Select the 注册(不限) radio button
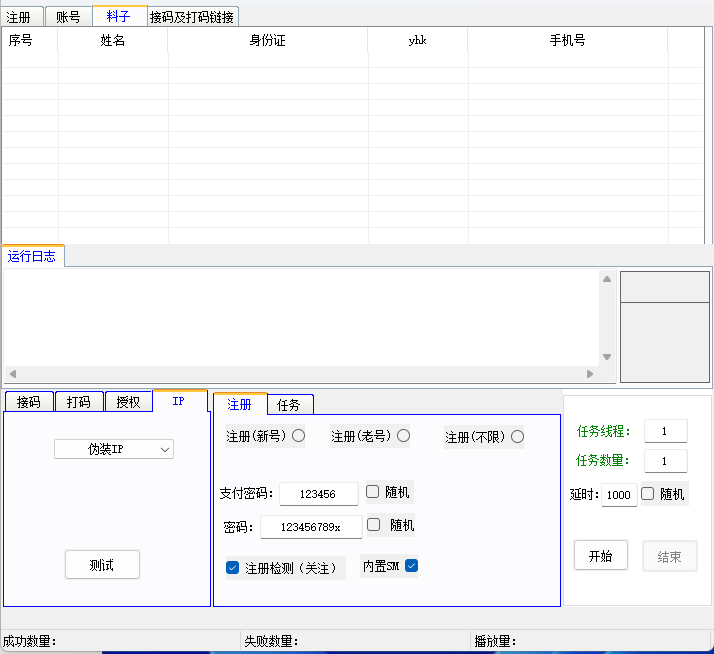 click(x=517, y=437)
